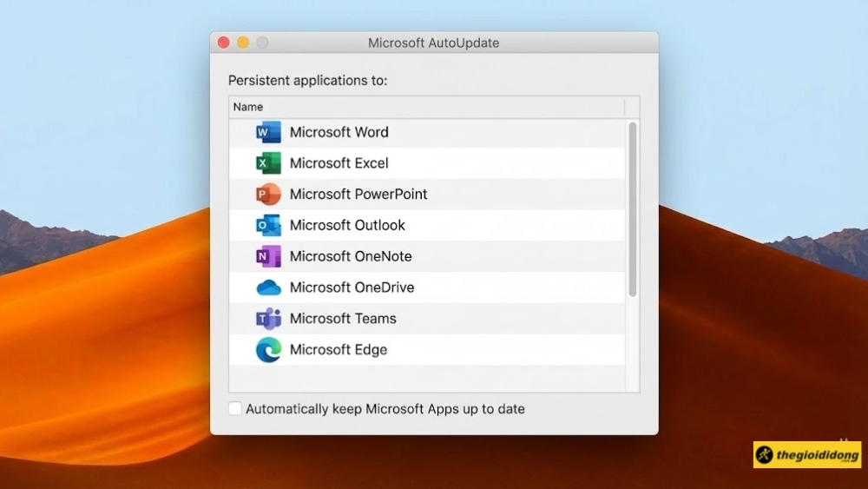Select the "Microsoft Word" text label
The image size is (868, 489).
(339, 132)
